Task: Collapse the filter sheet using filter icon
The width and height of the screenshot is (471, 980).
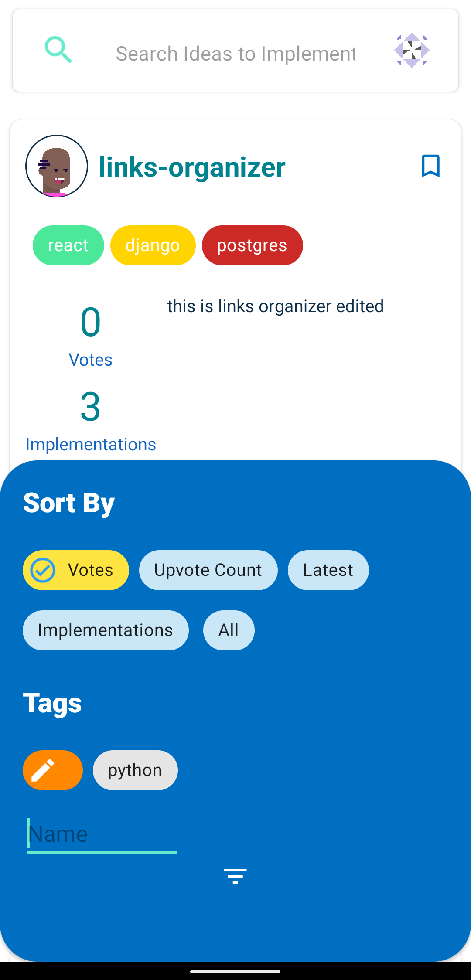Action: coord(235,876)
